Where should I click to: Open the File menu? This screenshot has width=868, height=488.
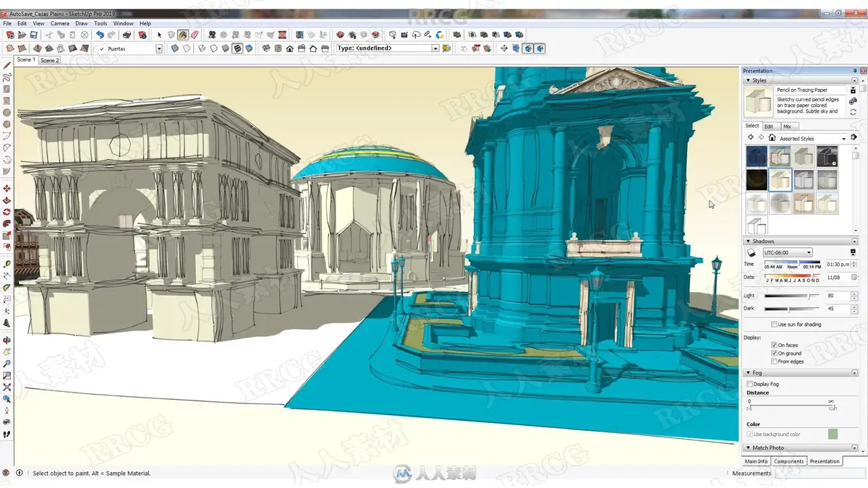click(x=7, y=23)
